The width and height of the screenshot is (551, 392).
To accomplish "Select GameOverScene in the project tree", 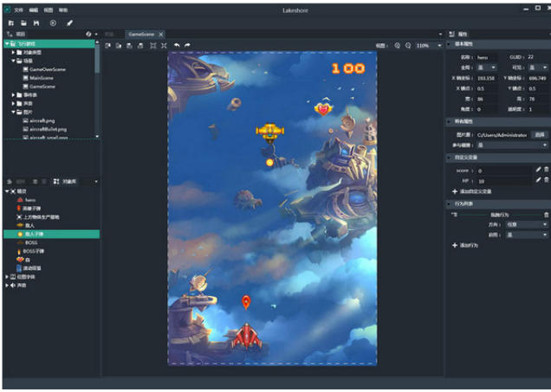I will coord(48,69).
